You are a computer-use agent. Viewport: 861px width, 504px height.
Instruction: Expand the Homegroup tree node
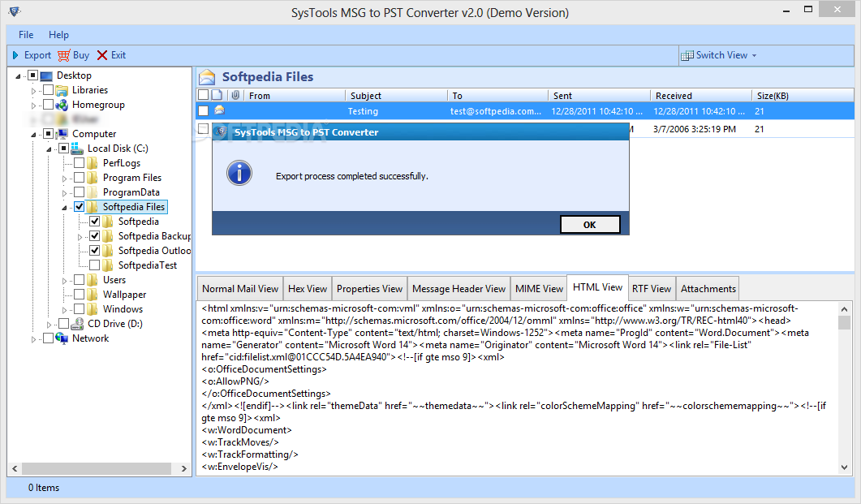pyautogui.click(x=33, y=106)
